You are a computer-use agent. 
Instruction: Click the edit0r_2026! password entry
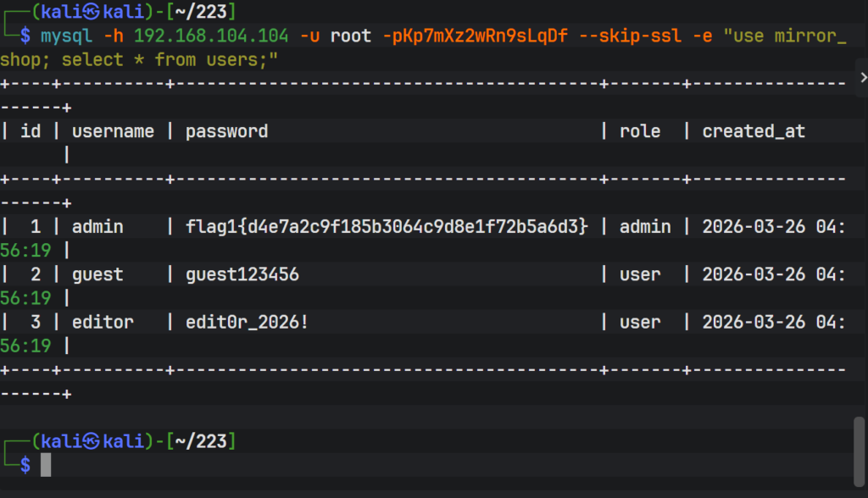tap(247, 322)
